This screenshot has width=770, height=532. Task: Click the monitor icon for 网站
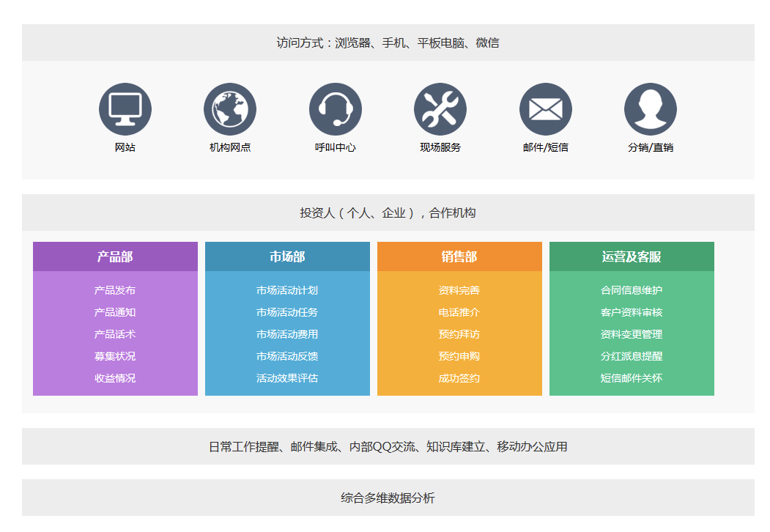pyautogui.click(x=125, y=109)
